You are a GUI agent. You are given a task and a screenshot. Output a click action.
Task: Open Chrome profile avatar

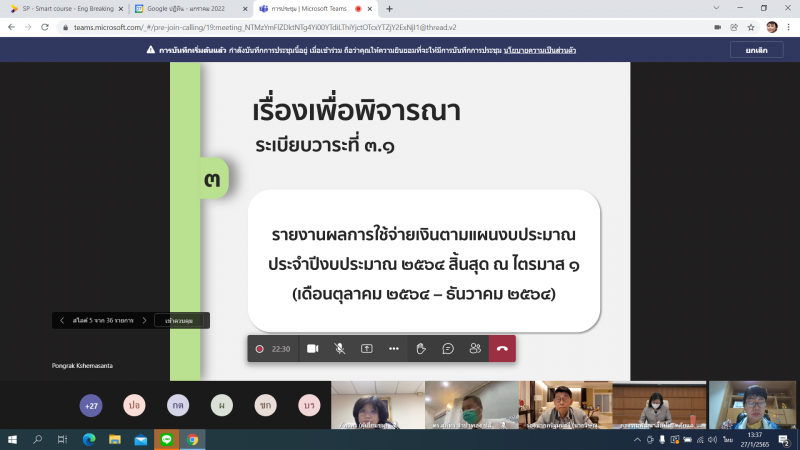click(772, 28)
